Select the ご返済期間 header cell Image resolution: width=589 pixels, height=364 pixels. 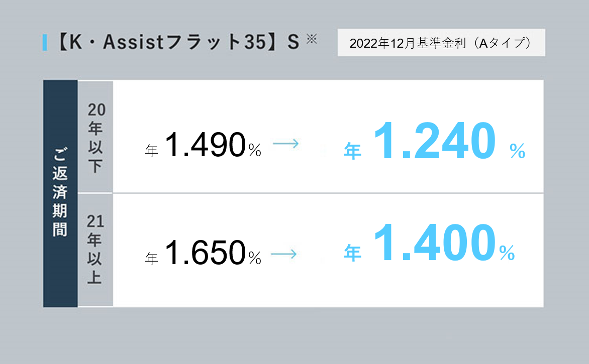point(60,194)
